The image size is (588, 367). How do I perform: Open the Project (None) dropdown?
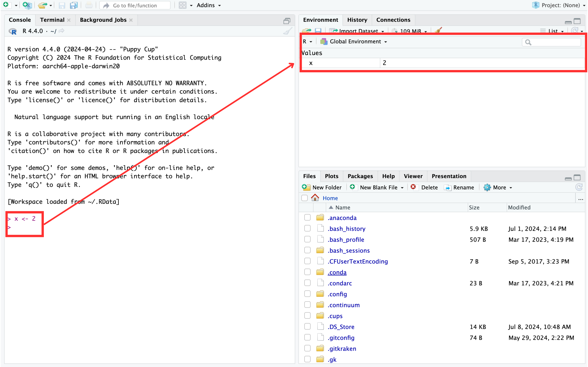pos(559,5)
